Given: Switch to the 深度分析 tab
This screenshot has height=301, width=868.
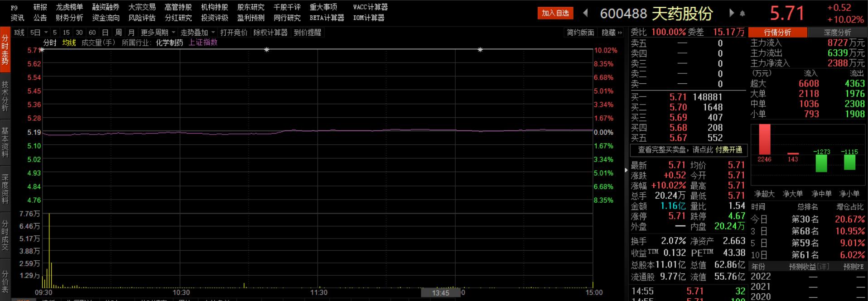Looking at the screenshot, I should [x=837, y=33].
